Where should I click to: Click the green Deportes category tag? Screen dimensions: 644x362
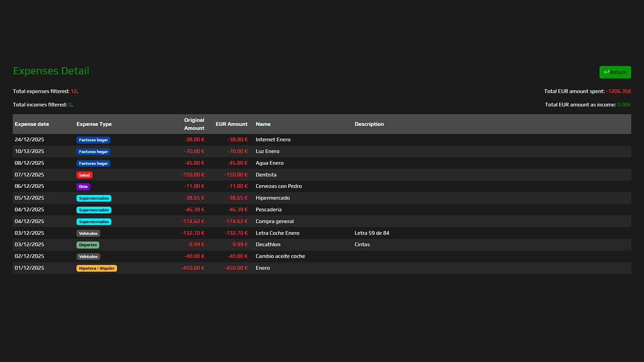point(88,245)
